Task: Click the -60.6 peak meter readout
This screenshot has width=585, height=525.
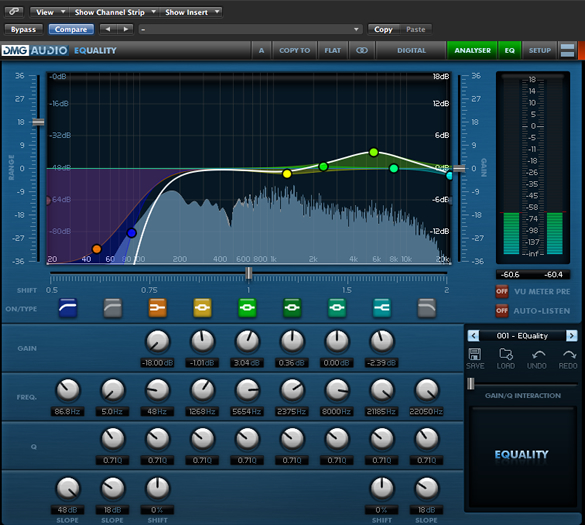Action: pyautogui.click(x=510, y=275)
